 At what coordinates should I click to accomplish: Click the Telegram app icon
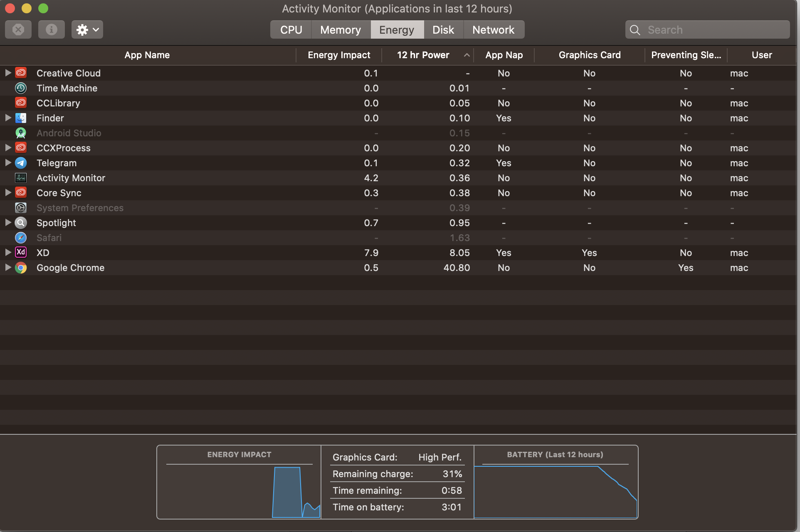click(21, 163)
